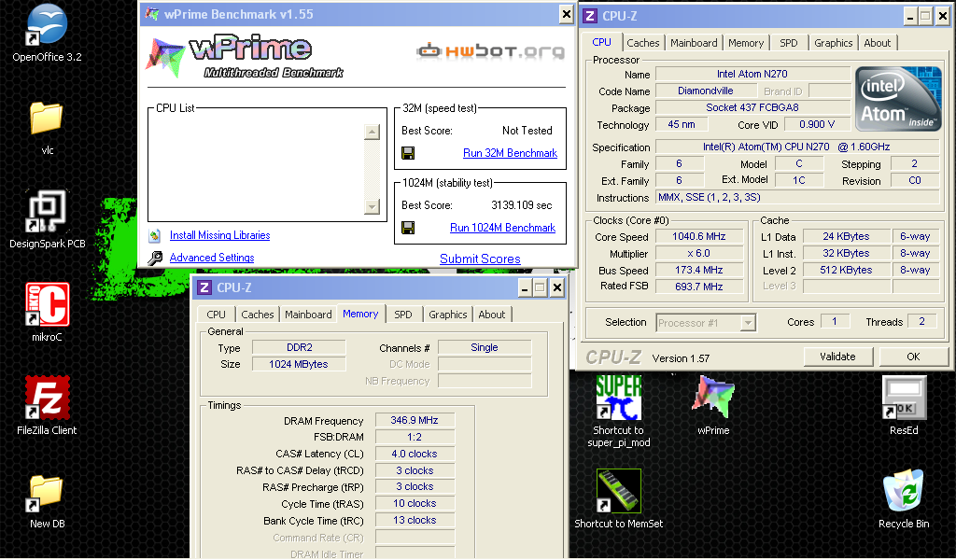Open the Processor #1 selection dropdown

706,323
